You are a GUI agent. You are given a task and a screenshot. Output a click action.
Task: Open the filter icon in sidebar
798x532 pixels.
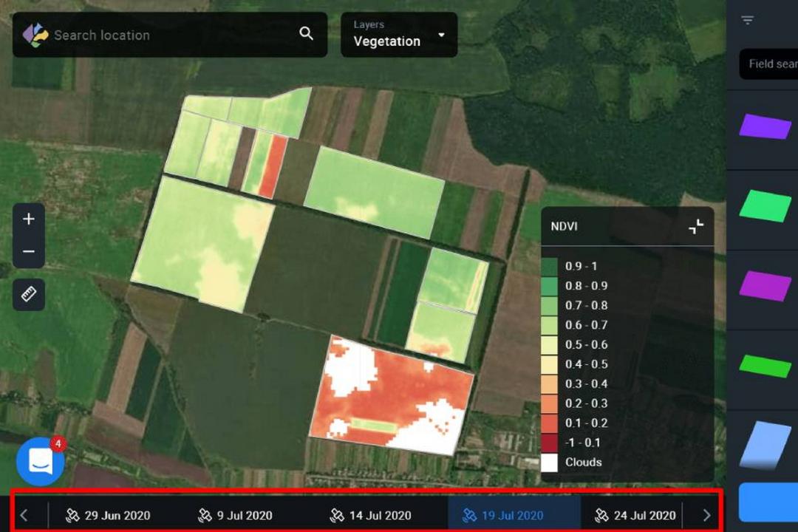pyautogui.click(x=747, y=21)
